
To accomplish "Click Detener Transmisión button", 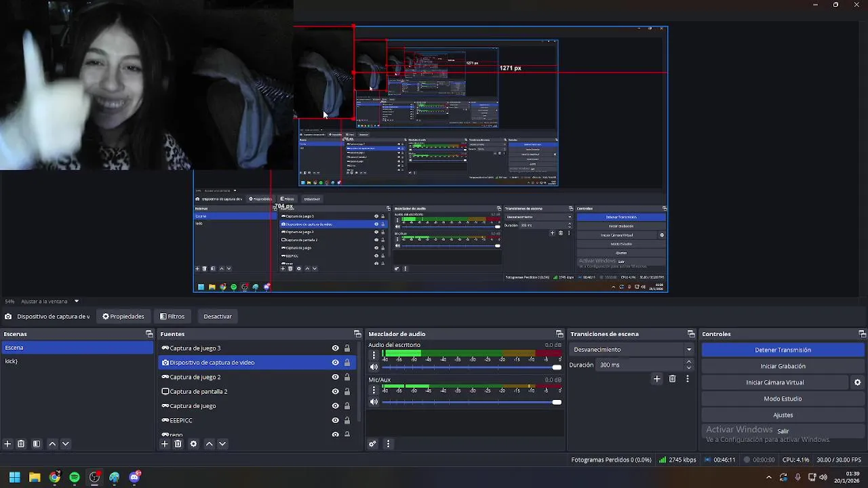I will [x=783, y=350].
